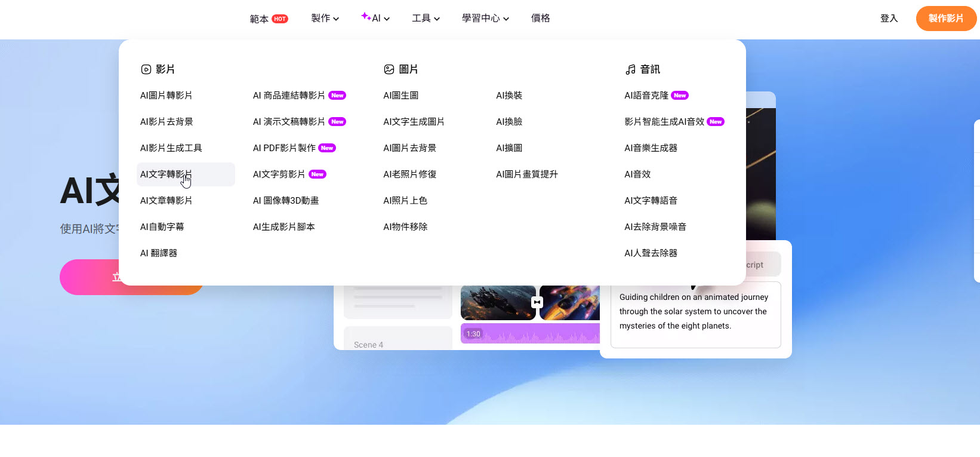Open AI照片上色
This screenshot has height=457, width=980.
(405, 201)
